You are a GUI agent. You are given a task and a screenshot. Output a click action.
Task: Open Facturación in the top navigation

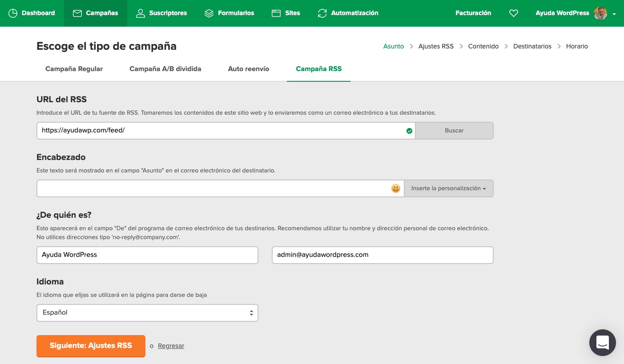point(473,13)
